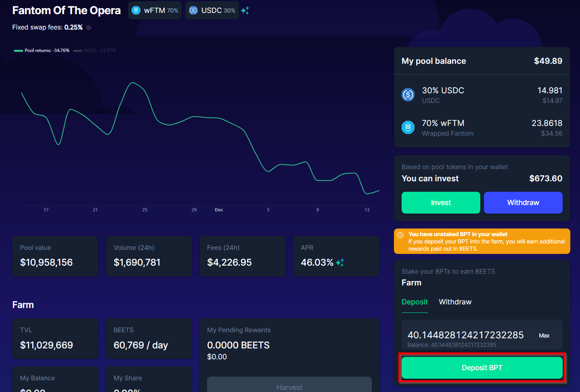Click the farm TVL $11,029,669 card
Image resolution: width=580 pixels, height=392 pixels.
(55, 339)
